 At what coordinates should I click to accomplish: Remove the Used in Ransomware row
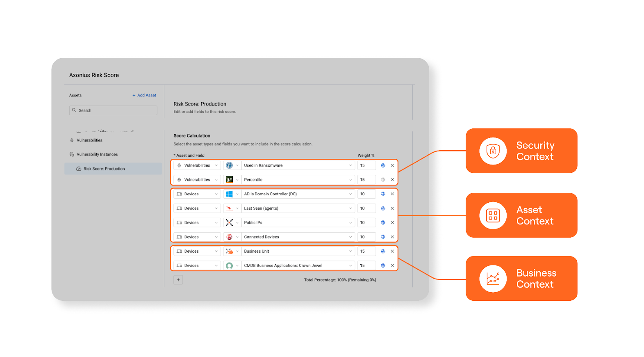click(392, 165)
